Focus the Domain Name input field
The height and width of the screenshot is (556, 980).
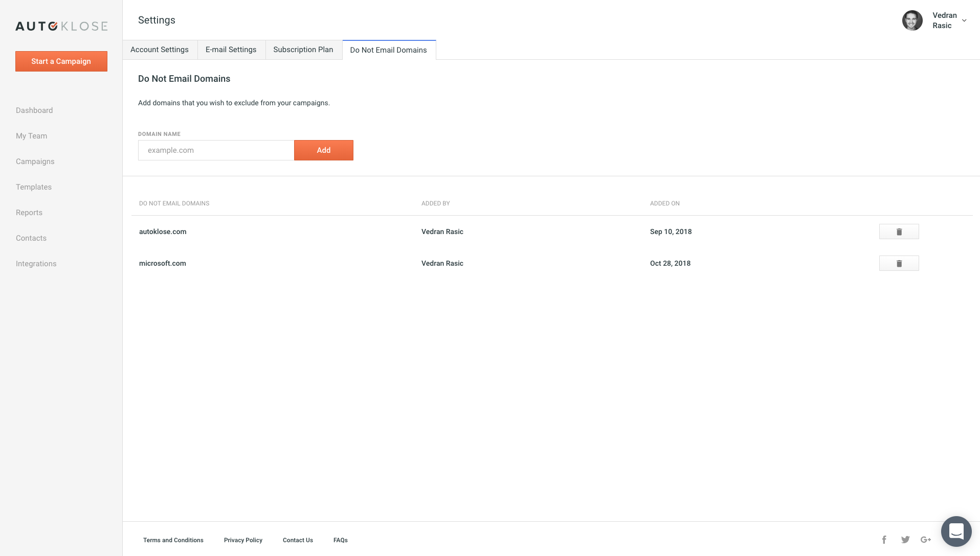click(216, 150)
